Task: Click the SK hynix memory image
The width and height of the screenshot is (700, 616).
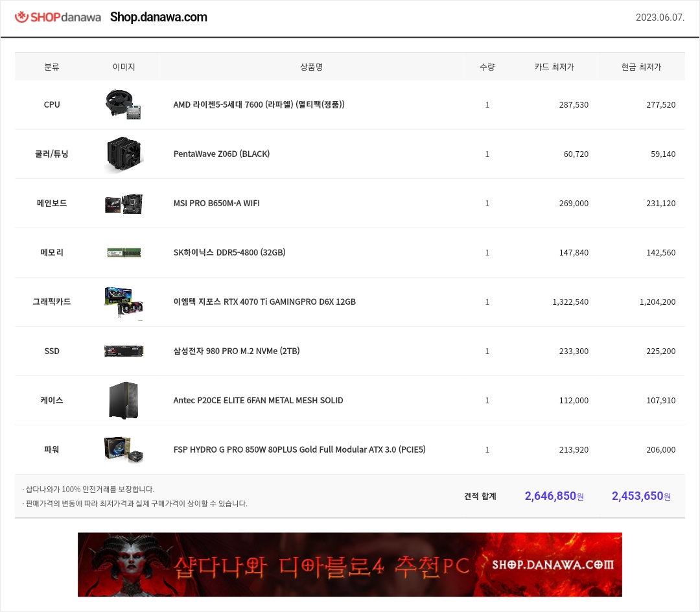Action: click(x=124, y=253)
